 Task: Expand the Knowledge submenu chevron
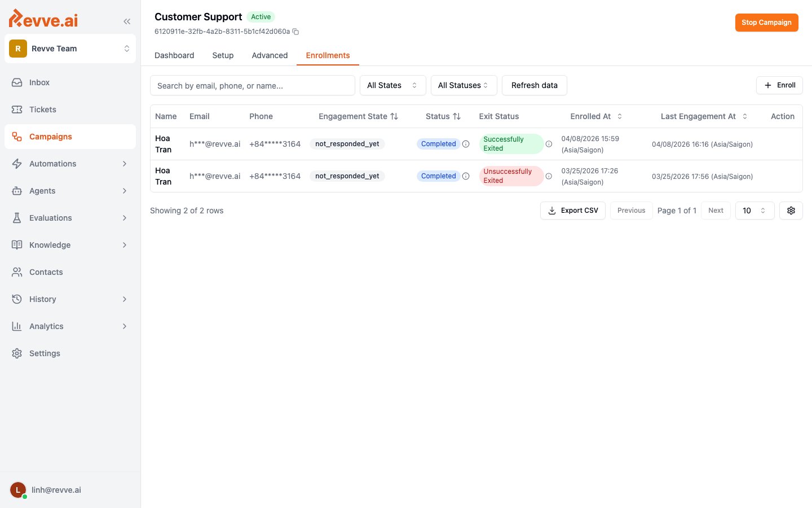point(125,245)
